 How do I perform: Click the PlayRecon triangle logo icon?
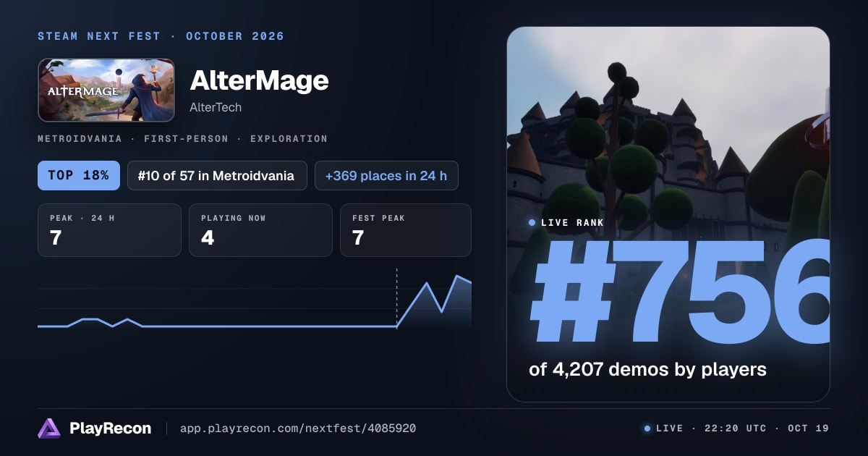point(49,428)
